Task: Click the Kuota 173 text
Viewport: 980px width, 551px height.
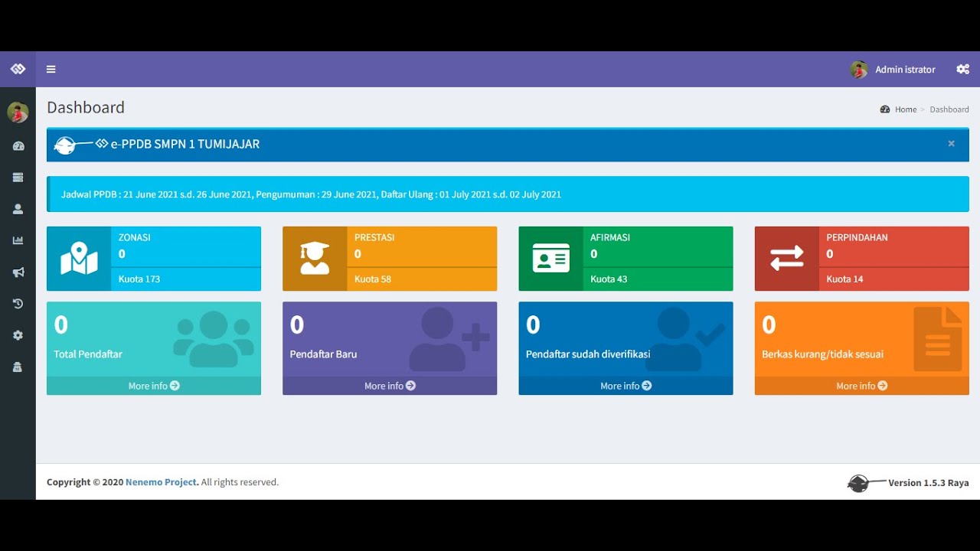Action: (x=139, y=279)
